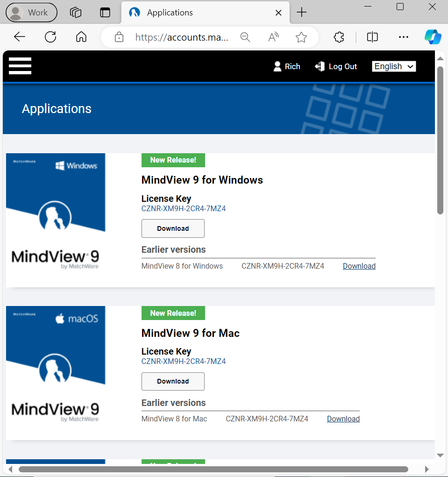This screenshot has height=477, width=448.
Task: Select the Applications browser tab
Action: point(196,13)
